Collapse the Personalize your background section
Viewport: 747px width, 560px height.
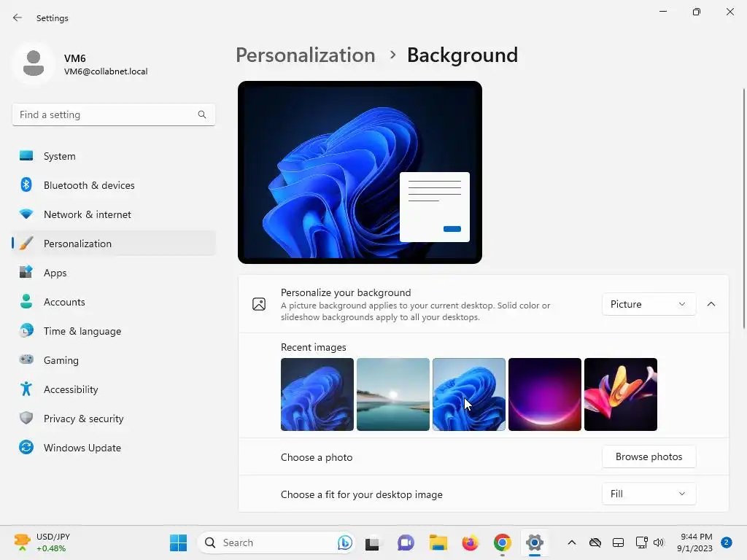tap(711, 304)
